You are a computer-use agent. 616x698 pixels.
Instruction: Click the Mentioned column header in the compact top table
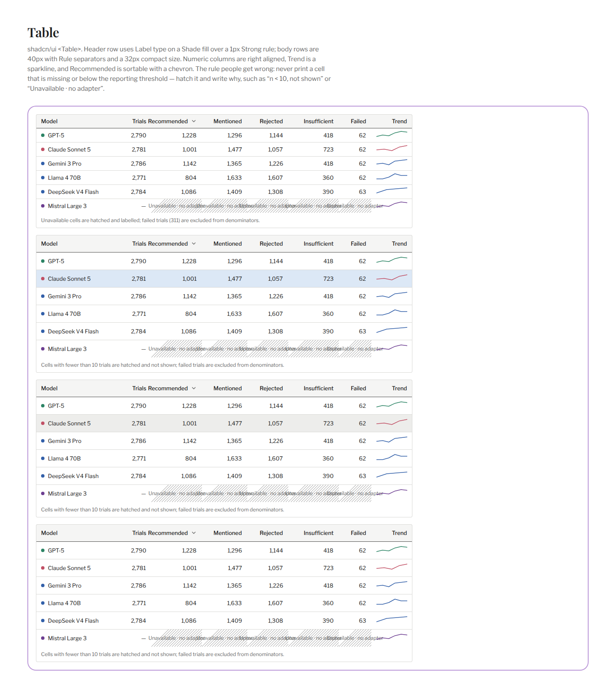tap(228, 122)
